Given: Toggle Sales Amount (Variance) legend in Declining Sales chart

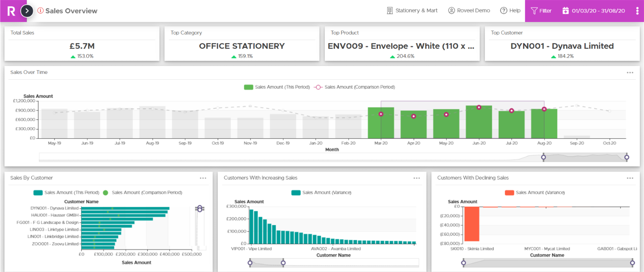Looking at the screenshot, I should click(x=535, y=193).
